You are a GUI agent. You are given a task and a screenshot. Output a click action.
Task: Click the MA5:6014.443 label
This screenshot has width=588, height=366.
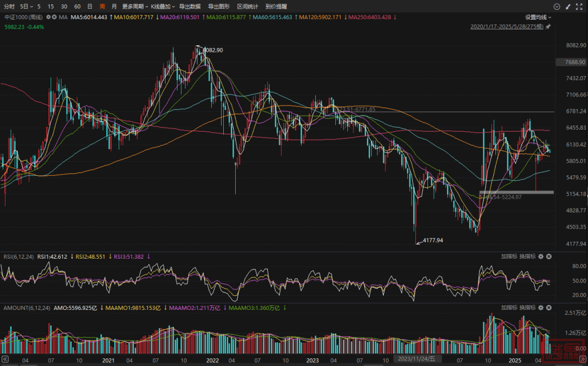pos(89,17)
